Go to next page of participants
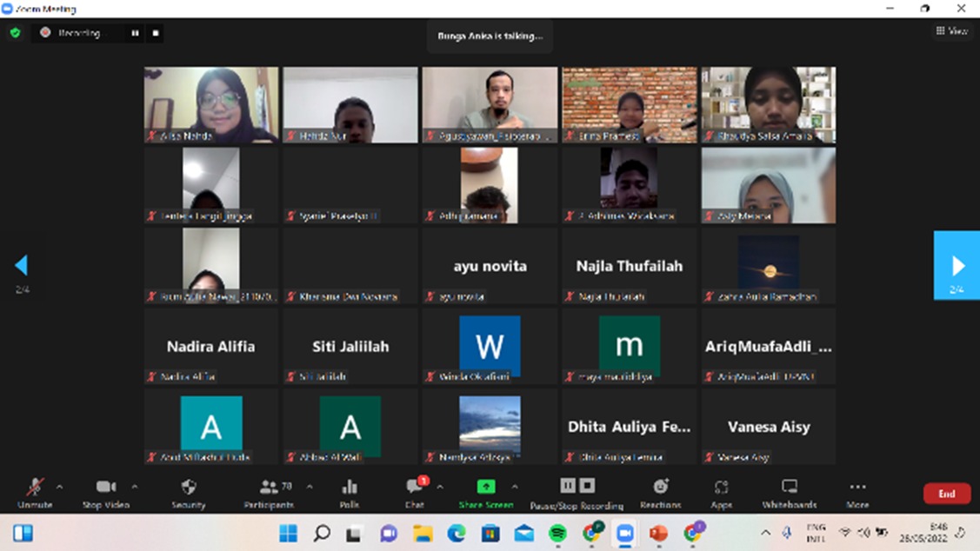Screen dimensions: 980x551 pyautogui.click(x=957, y=265)
